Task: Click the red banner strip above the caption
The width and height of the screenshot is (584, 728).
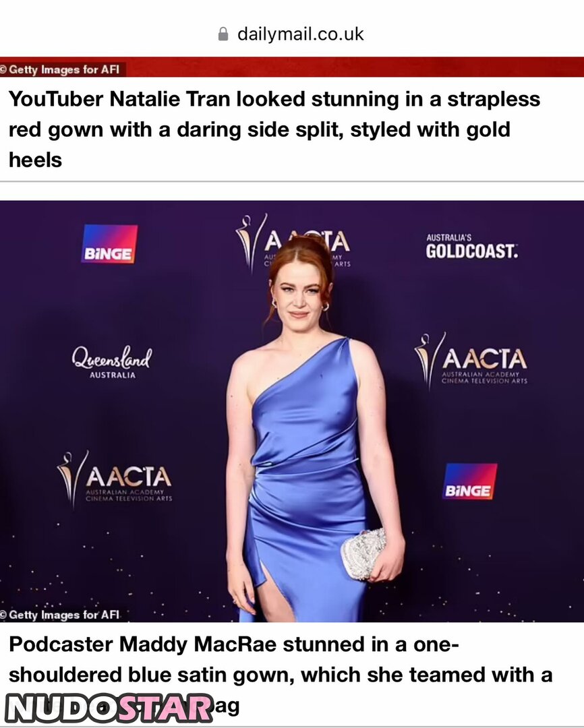Action: tap(292, 66)
